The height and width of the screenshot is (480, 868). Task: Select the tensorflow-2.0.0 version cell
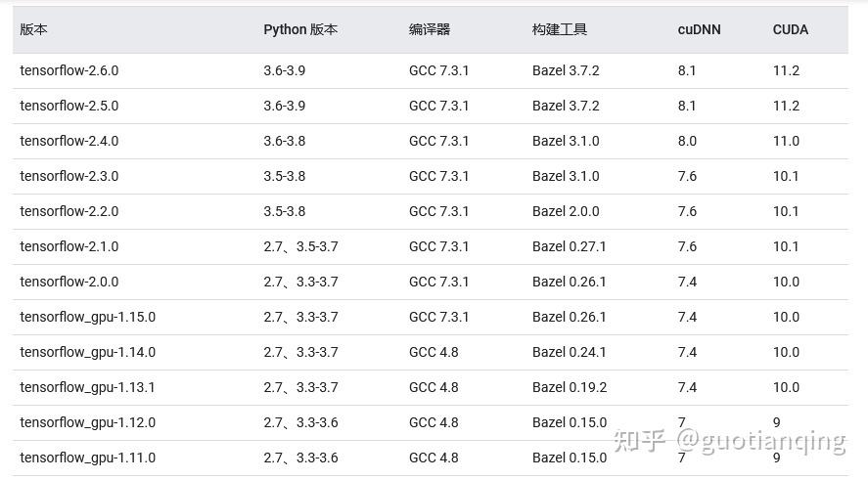pyautogui.click(x=69, y=282)
